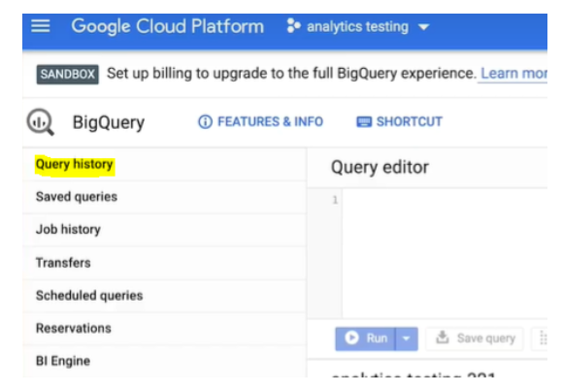Open the SHORTCUT button

coord(399,122)
